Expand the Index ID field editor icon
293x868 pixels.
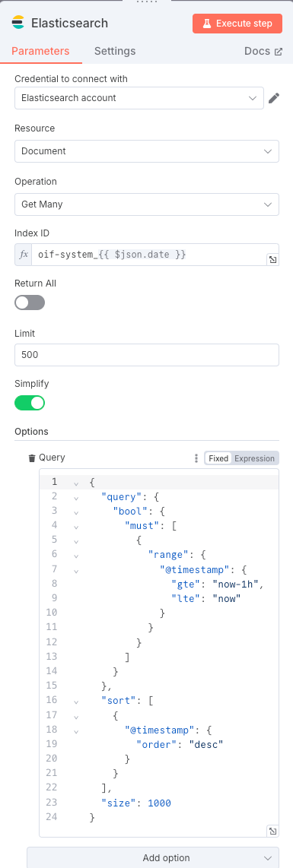(272, 259)
